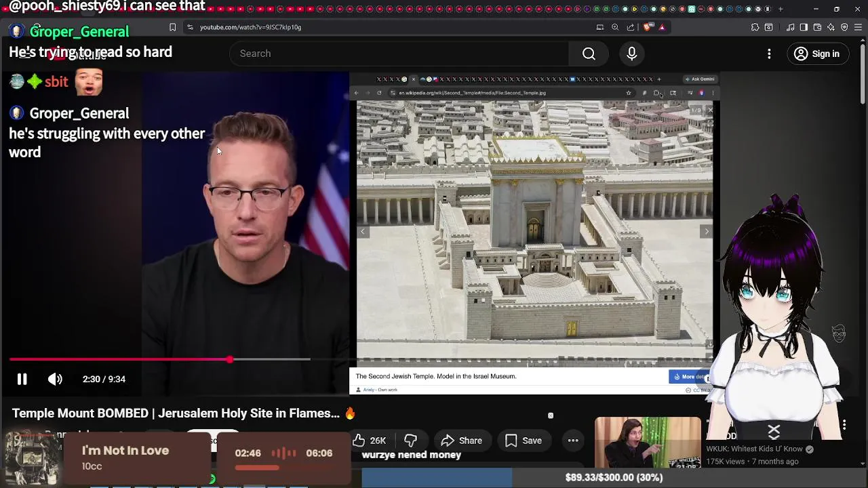
Task: Open more actions ellipsis under the video
Action: click(573, 441)
